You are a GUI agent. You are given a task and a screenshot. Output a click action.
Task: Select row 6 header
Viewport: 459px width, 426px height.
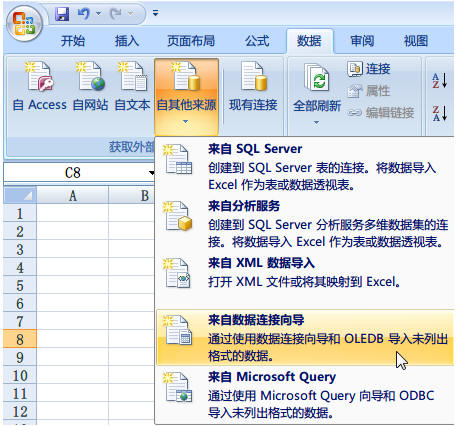(x=20, y=303)
